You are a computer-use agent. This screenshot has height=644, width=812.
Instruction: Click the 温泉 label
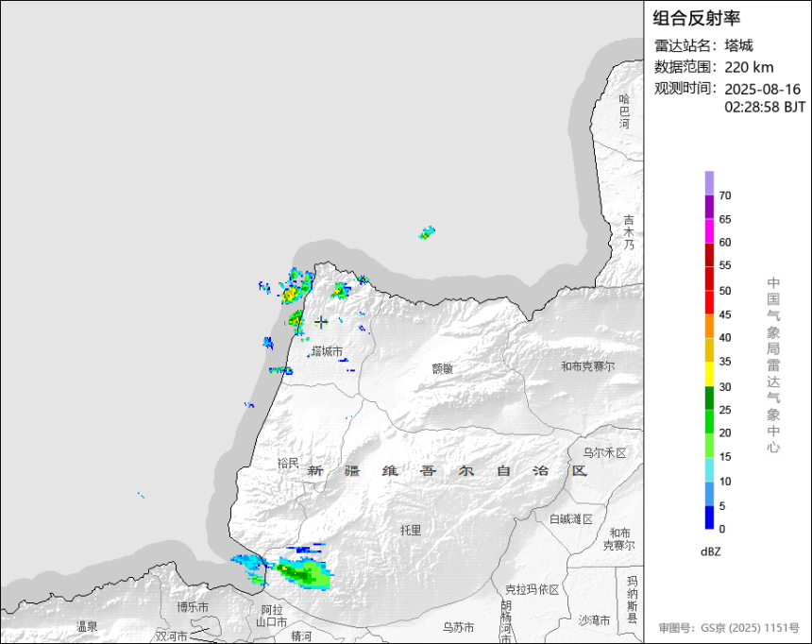coord(87,626)
